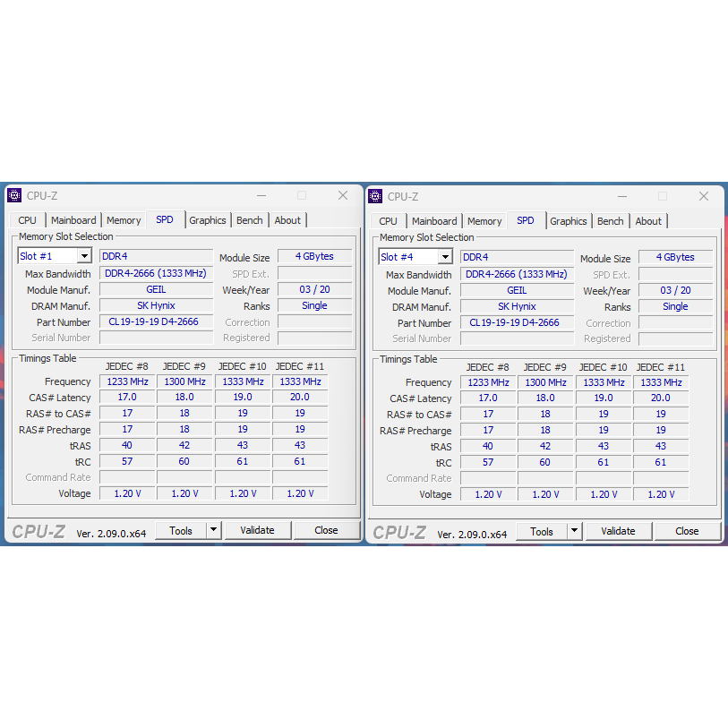The height and width of the screenshot is (728, 728).
Task: Click the Close button in right window
Action: click(x=687, y=531)
